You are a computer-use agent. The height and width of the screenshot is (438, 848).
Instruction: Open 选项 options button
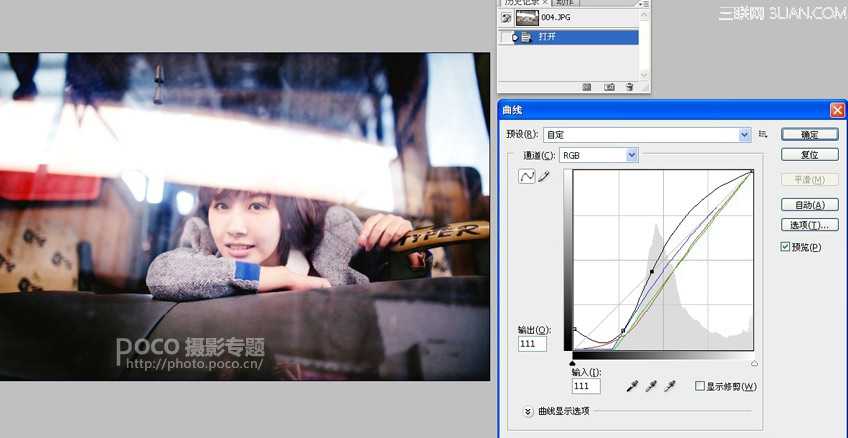810,225
